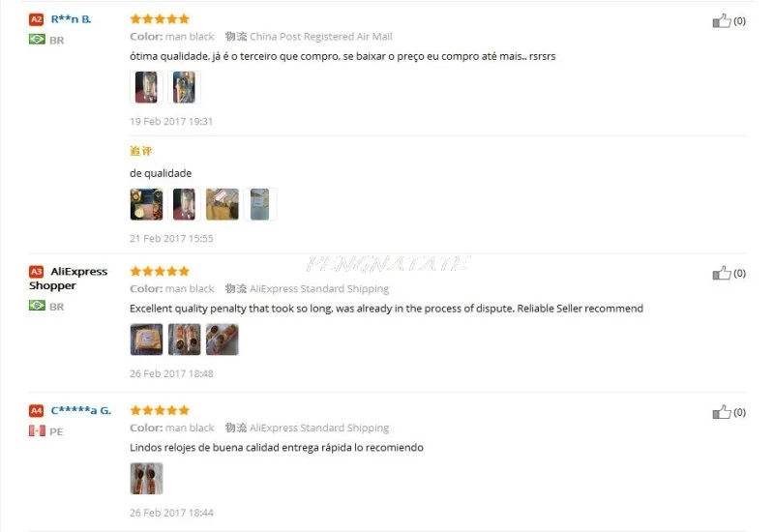Open first photo in AliExpress Shopper review
774x532 pixels.
tap(146, 340)
